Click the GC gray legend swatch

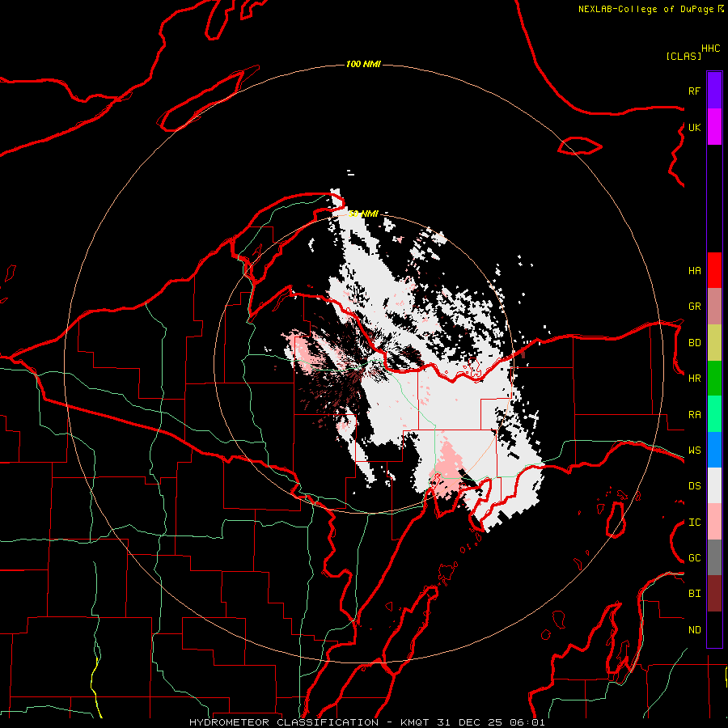[714, 557]
